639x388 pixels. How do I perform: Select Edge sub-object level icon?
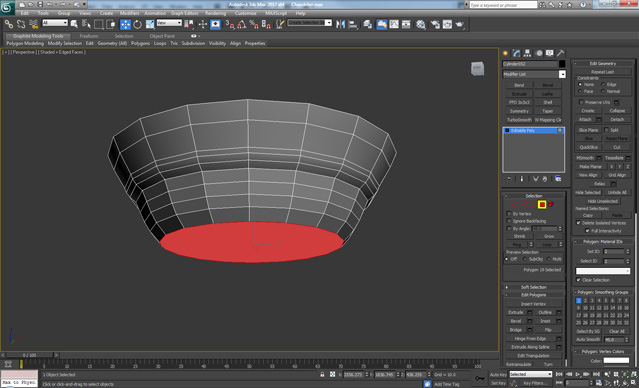point(524,205)
